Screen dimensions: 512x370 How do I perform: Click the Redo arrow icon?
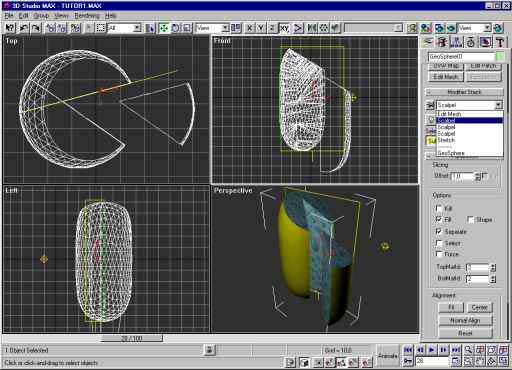coord(36,28)
